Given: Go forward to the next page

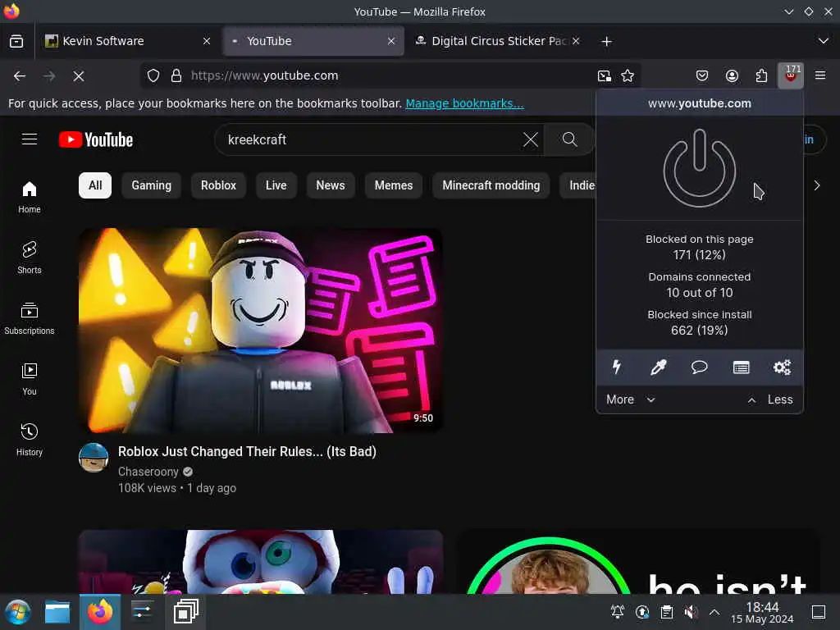Looking at the screenshot, I should (49, 76).
